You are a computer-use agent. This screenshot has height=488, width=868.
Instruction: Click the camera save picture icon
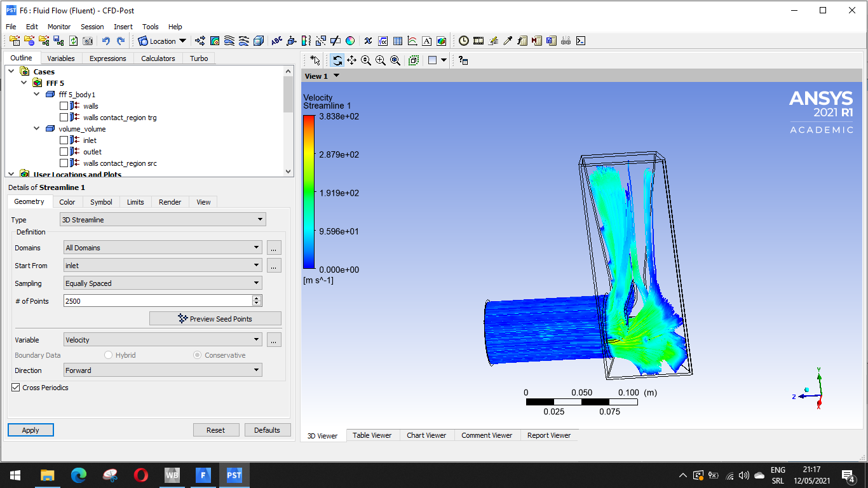(x=88, y=41)
